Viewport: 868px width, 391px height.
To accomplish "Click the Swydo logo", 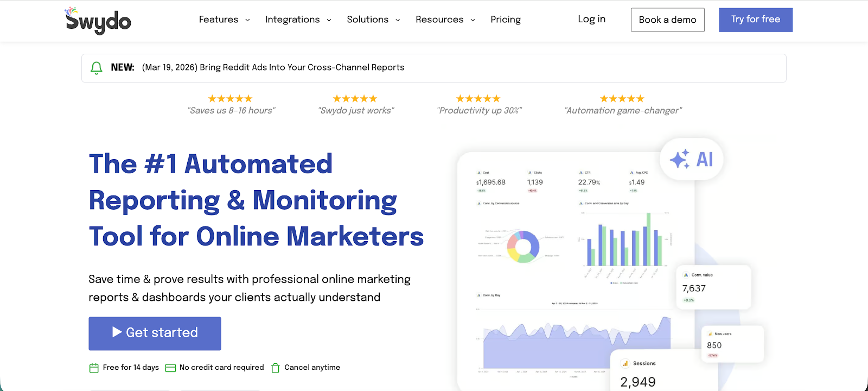I will [x=98, y=21].
